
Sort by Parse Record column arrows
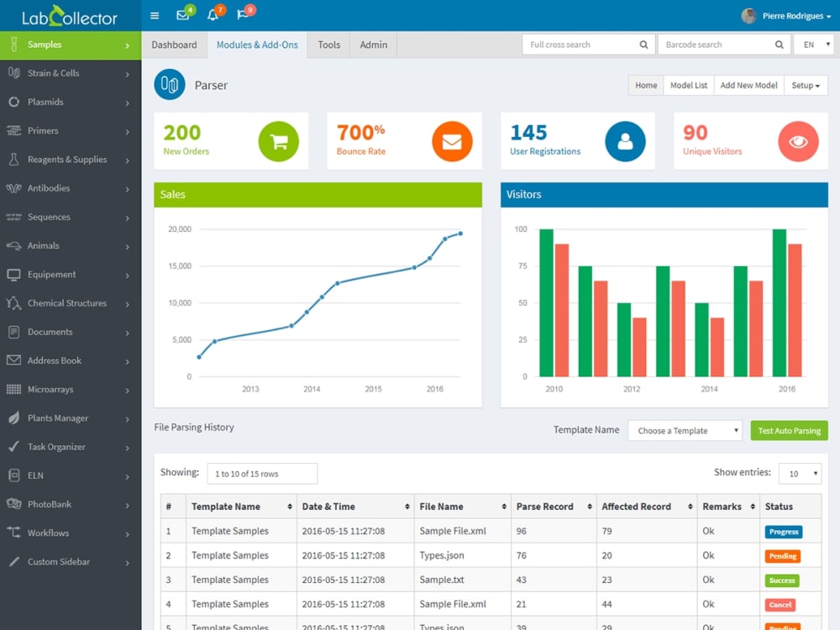click(590, 507)
